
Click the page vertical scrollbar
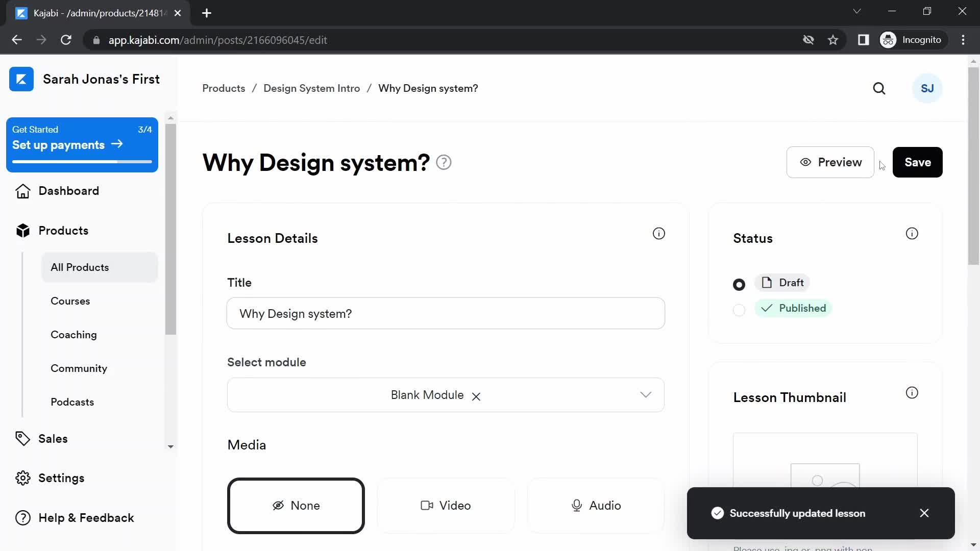973,166
